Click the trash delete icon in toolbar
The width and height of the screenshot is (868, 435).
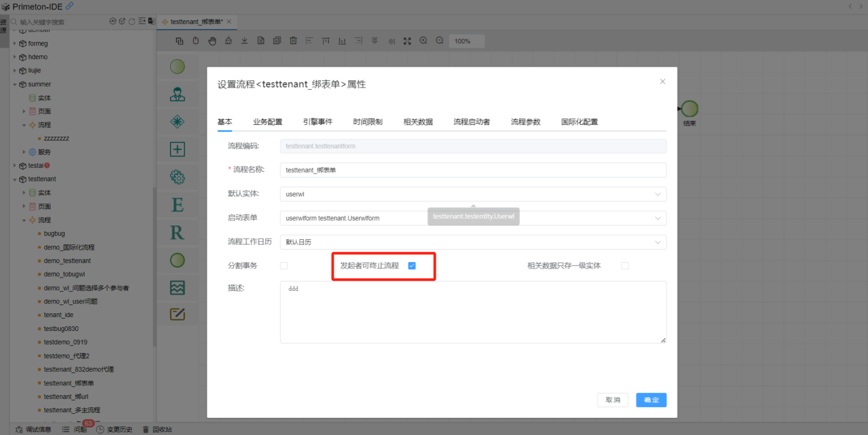(293, 41)
